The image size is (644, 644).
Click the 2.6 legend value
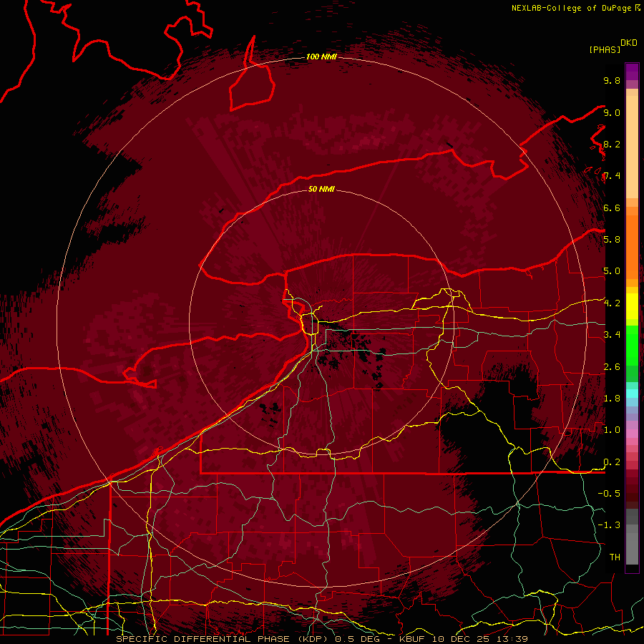point(612,367)
